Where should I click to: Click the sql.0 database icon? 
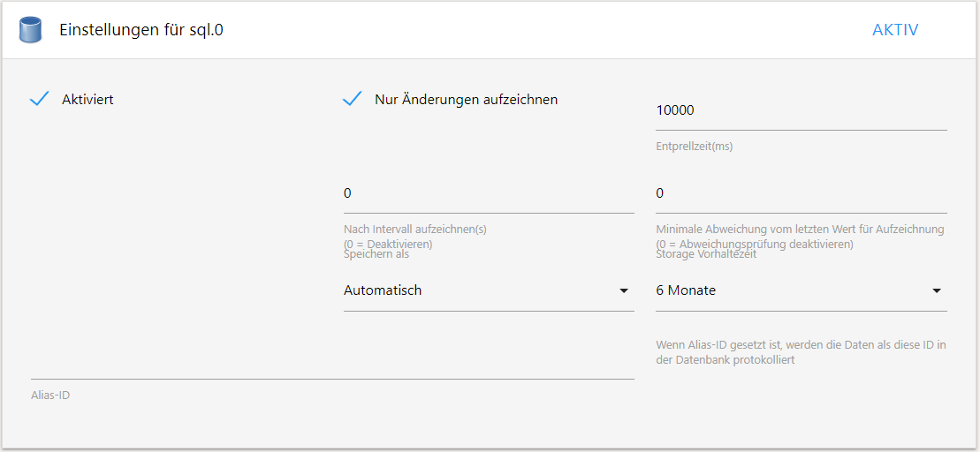tap(30, 30)
